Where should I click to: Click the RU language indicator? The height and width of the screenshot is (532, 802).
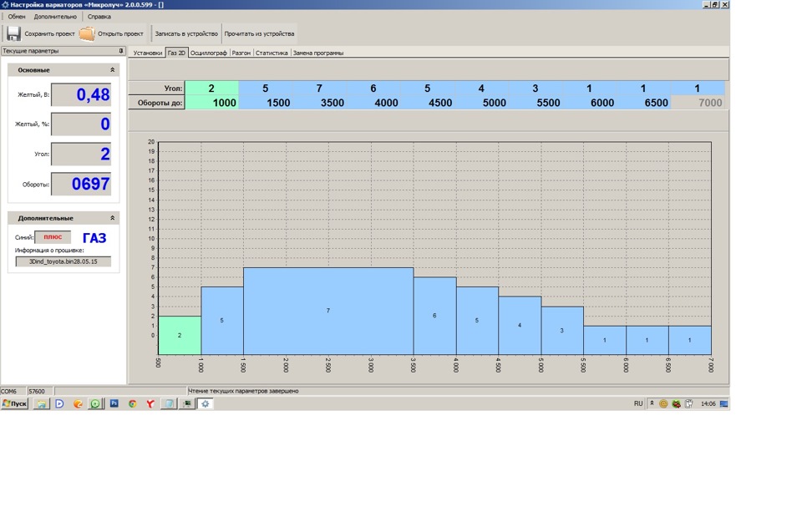(x=638, y=403)
